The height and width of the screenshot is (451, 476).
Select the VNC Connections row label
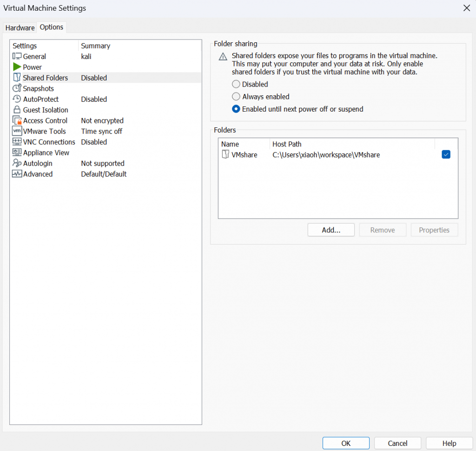tap(49, 142)
